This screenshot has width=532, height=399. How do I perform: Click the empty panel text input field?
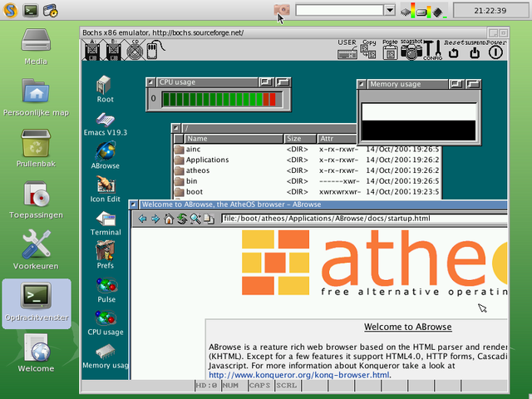coord(339,10)
